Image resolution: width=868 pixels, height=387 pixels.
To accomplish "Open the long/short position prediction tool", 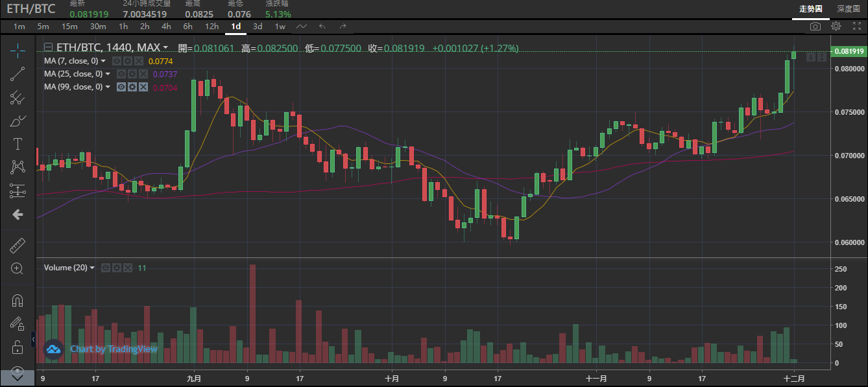I will pyautogui.click(x=18, y=191).
